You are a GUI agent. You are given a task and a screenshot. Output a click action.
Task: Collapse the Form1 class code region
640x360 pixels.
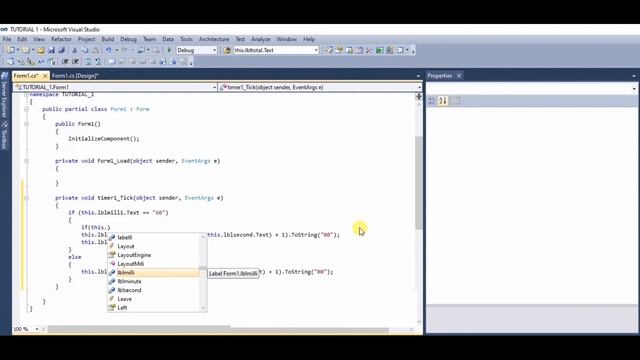(x=27, y=109)
